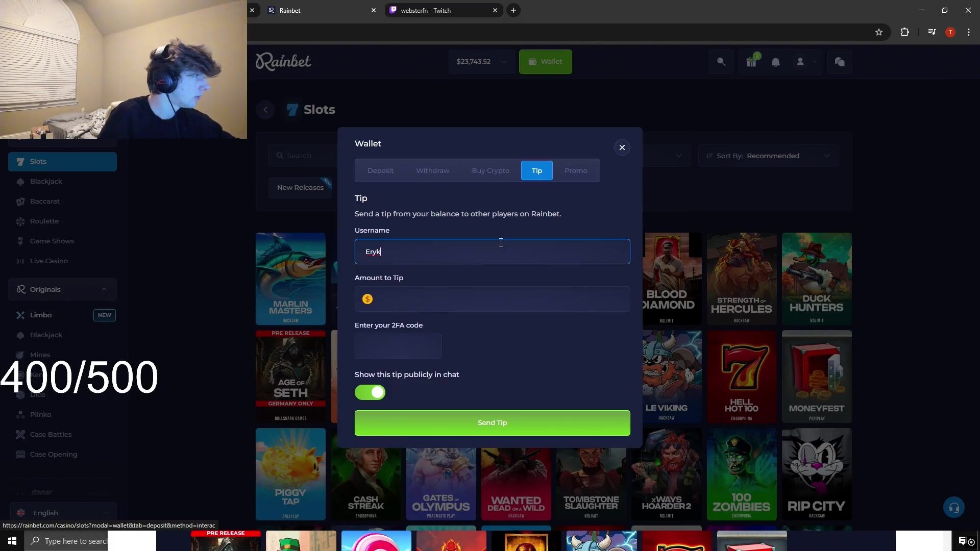Open 100 Zombies slot thumbnail
This screenshot has height=551, width=980.
(x=742, y=474)
